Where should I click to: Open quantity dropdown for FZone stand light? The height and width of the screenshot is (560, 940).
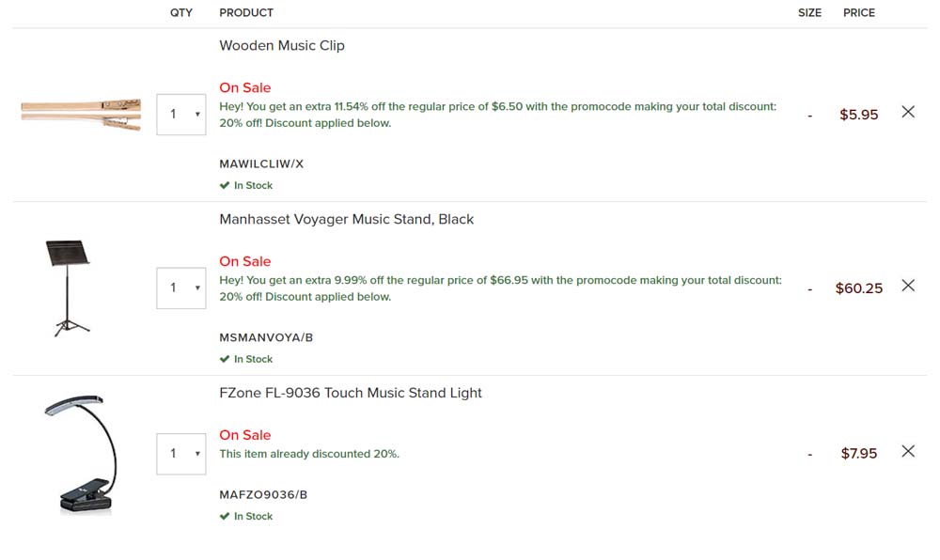[181, 454]
